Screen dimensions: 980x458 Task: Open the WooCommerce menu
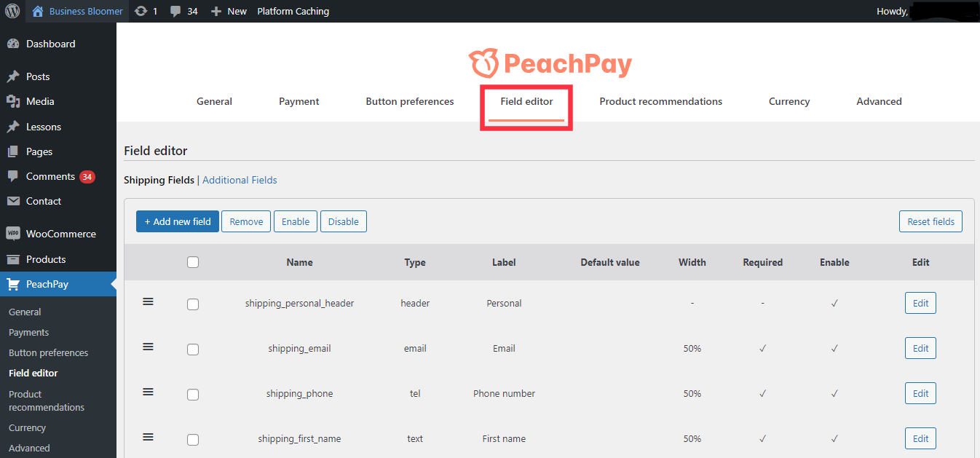60,234
